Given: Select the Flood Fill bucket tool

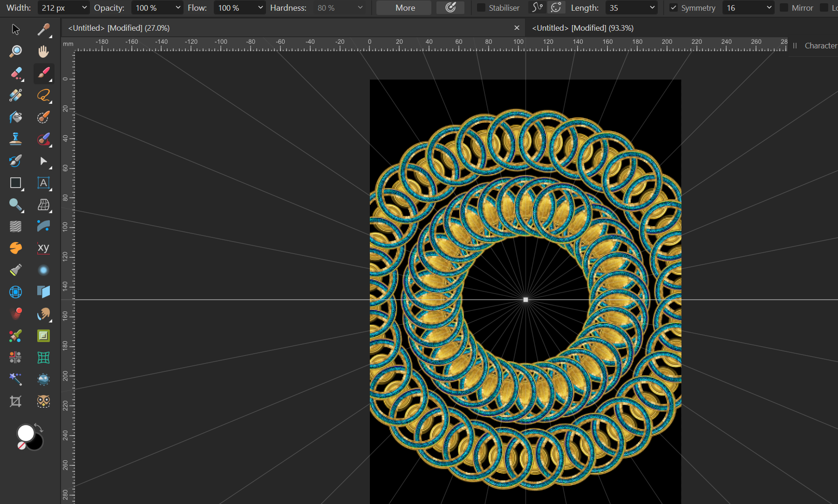Looking at the screenshot, I should (x=15, y=117).
